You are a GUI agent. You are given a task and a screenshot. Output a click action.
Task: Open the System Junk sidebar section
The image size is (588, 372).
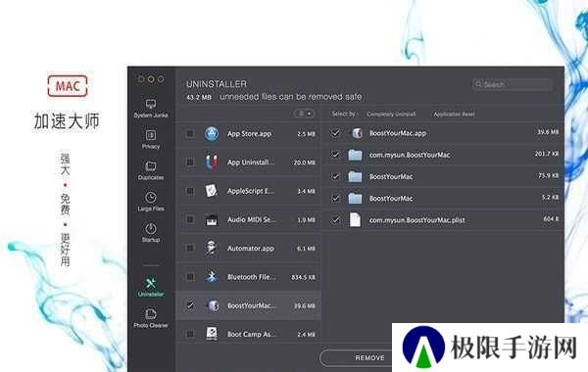coord(151,109)
